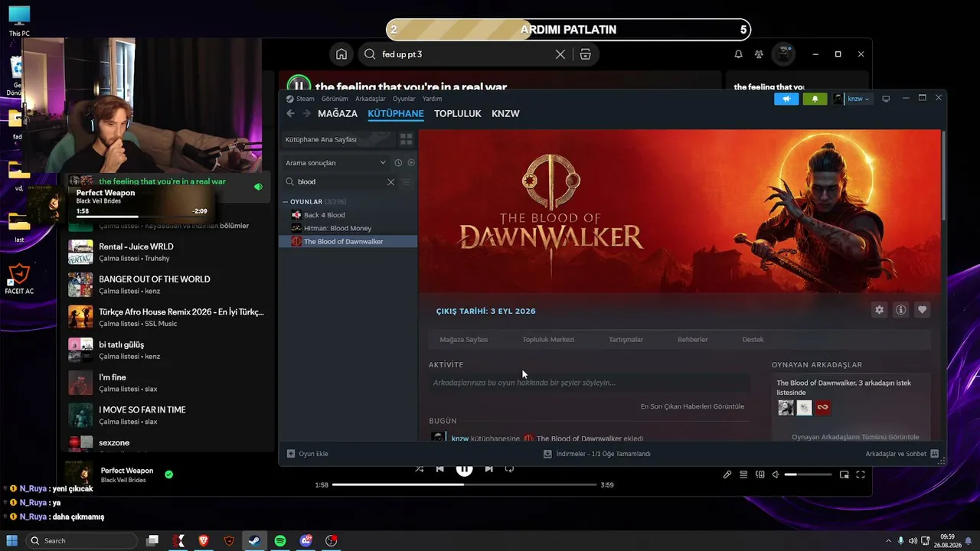
Task: Filter library by ready-to-play icon
Action: click(411, 163)
